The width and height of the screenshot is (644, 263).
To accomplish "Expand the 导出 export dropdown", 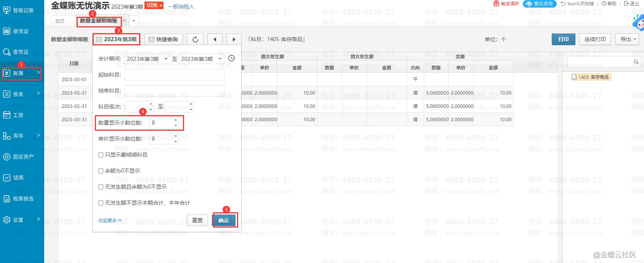I will pyautogui.click(x=627, y=39).
